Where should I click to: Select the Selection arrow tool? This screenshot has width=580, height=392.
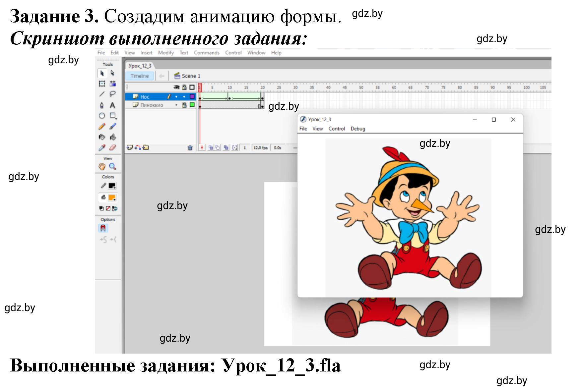point(102,73)
